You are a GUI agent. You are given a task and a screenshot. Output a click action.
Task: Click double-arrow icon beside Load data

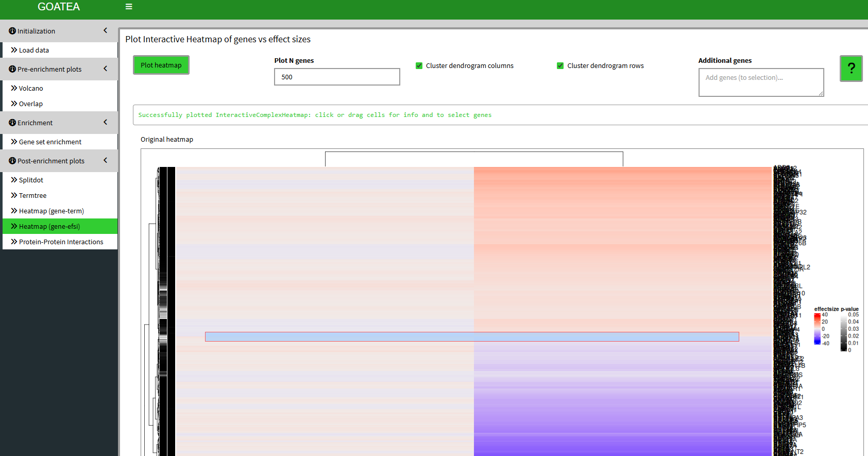pos(14,50)
